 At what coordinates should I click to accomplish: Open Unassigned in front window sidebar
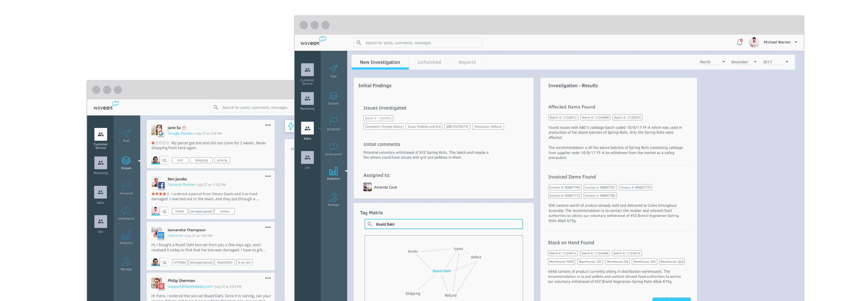[333, 149]
